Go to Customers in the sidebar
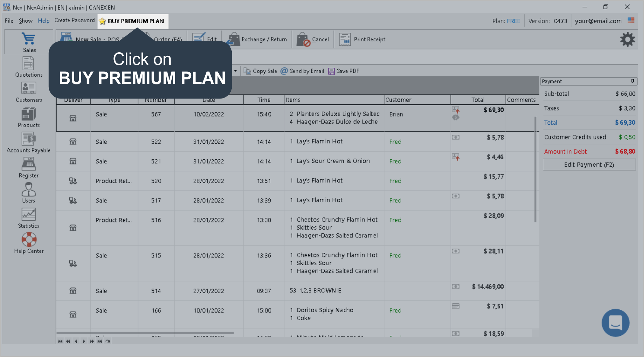The height and width of the screenshot is (357, 644). 29,92
